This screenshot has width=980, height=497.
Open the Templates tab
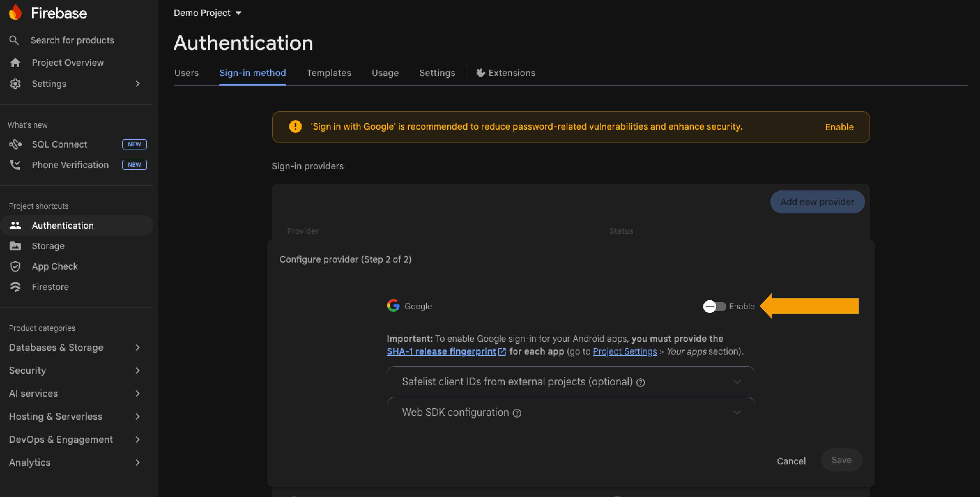329,73
